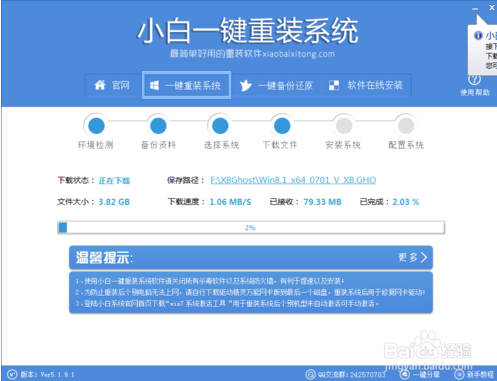This screenshot has height=381, width=497.
Task: Click the 正在下载 status text
Action: point(114,181)
